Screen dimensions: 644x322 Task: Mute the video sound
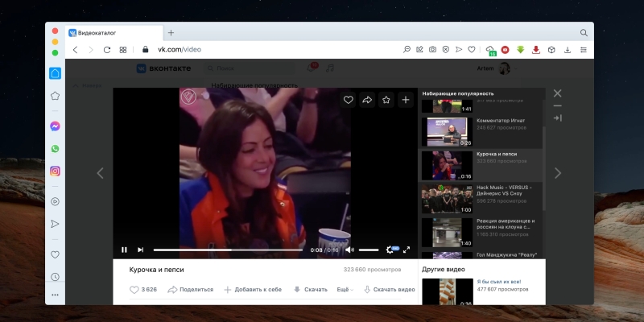[349, 250]
